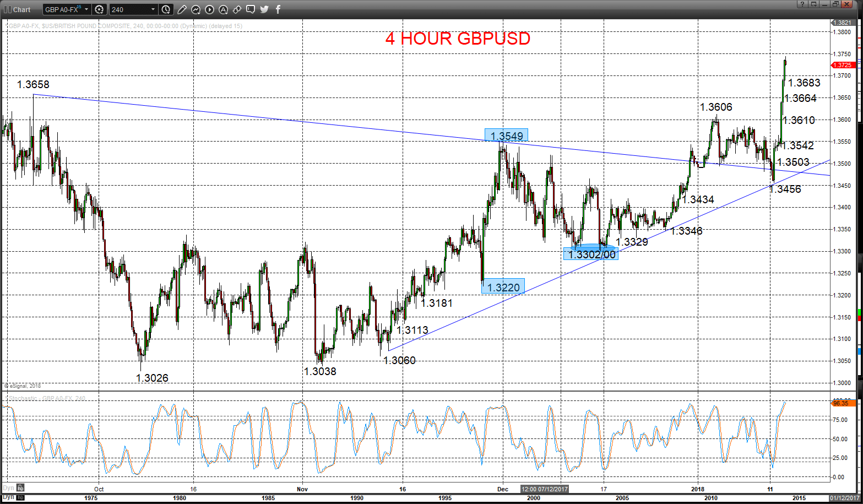Click the play replay icon
Viewport: 863px width, 504px height.
210,9
